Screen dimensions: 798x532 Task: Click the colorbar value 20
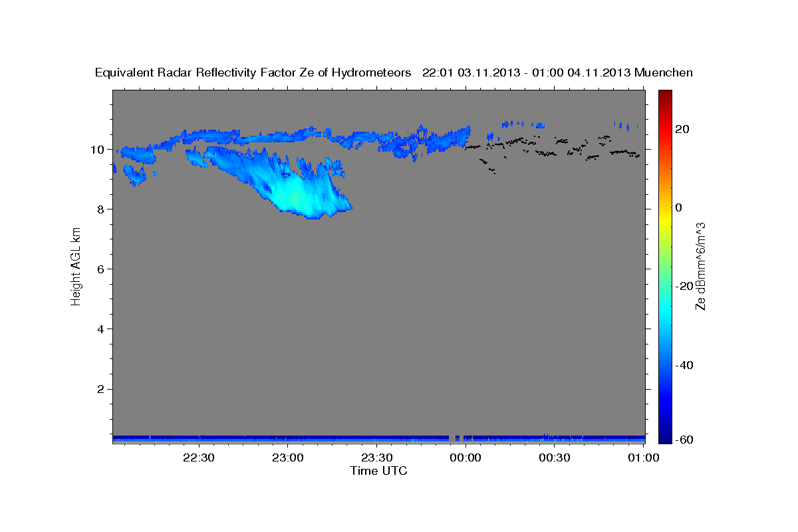682,129
